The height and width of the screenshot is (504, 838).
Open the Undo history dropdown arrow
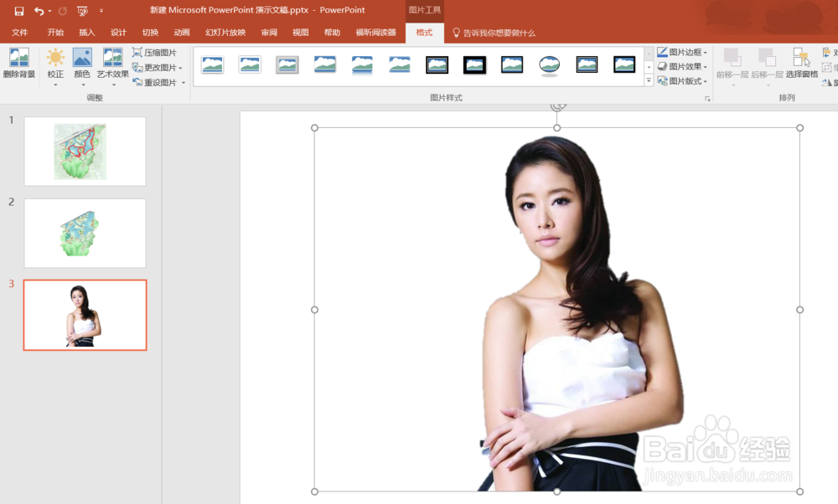pyautogui.click(x=49, y=11)
